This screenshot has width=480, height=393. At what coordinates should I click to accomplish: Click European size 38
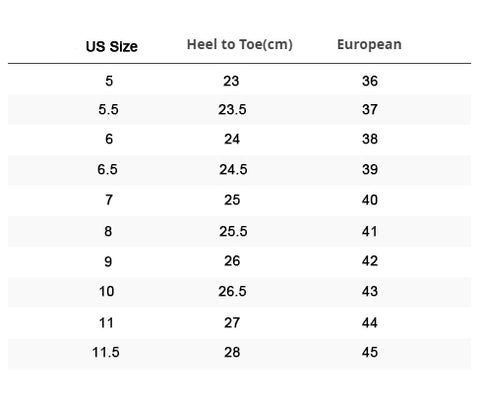pyautogui.click(x=370, y=139)
